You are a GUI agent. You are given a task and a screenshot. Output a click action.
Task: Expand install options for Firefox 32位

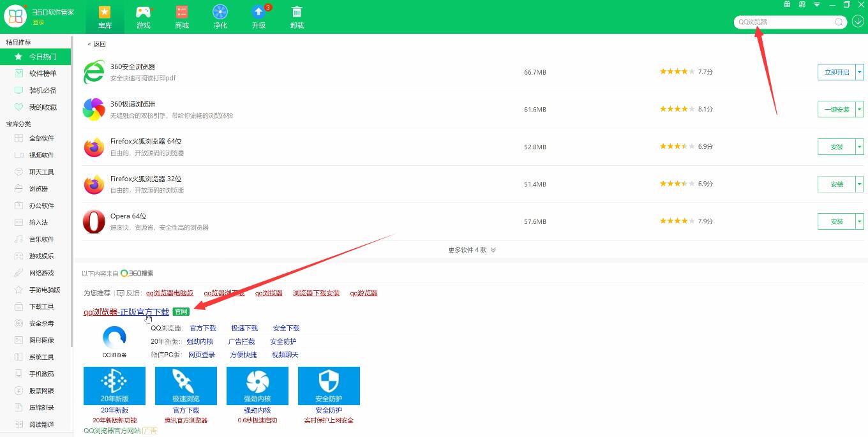click(860, 184)
